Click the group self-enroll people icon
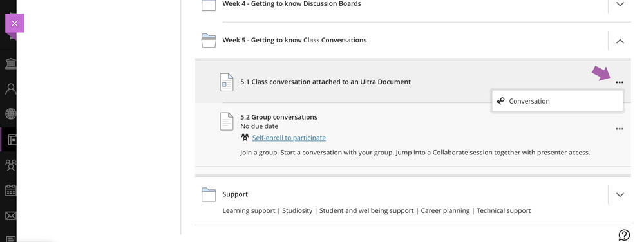Viewport: 644px width, 242px height. [x=245, y=137]
